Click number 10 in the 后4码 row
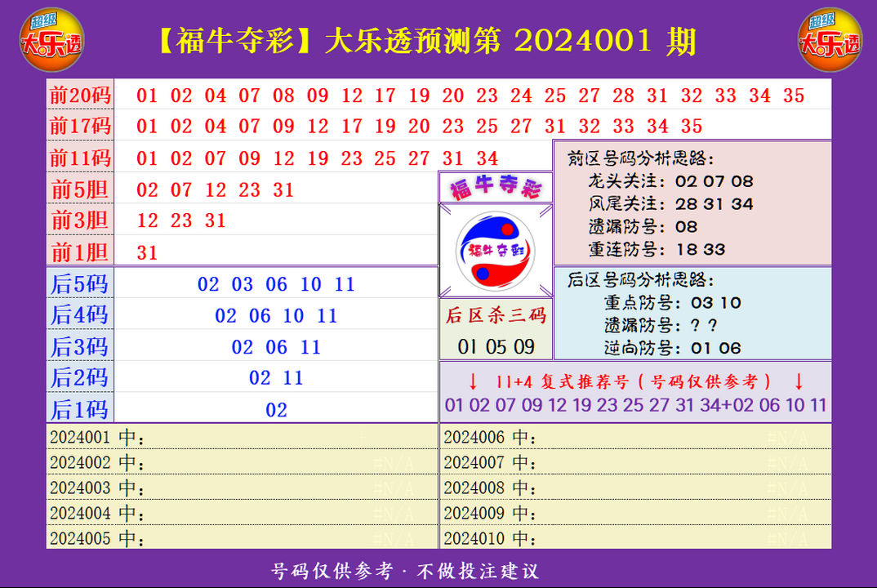The height and width of the screenshot is (588, 877). tap(293, 315)
